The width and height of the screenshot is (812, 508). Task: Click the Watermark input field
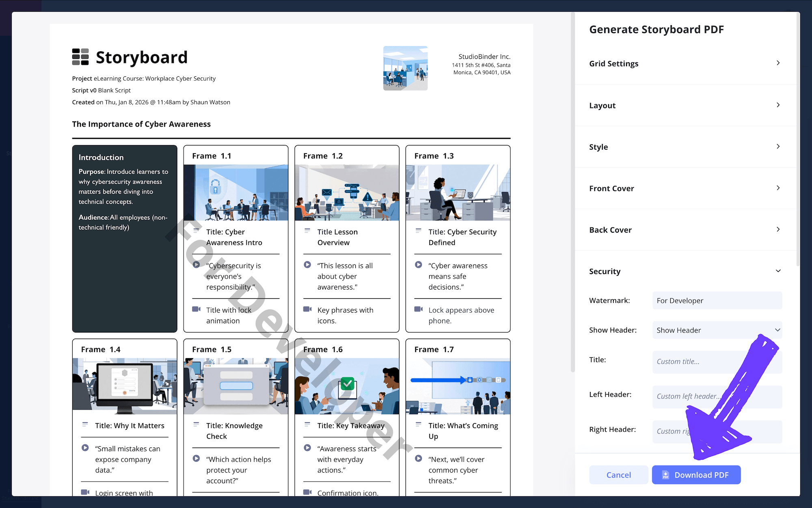point(717,300)
